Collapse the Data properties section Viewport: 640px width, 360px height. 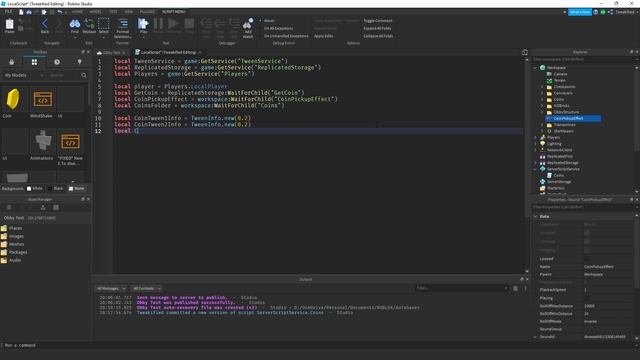click(536, 216)
